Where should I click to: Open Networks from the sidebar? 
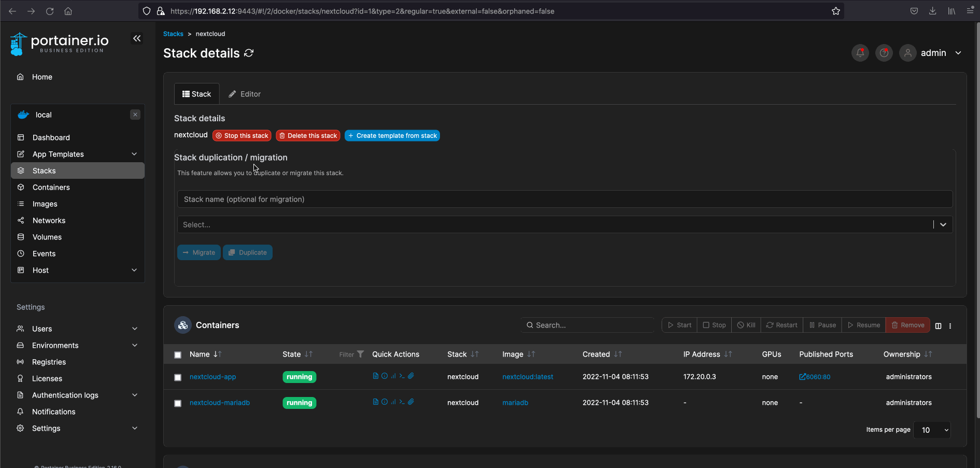tap(48, 220)
